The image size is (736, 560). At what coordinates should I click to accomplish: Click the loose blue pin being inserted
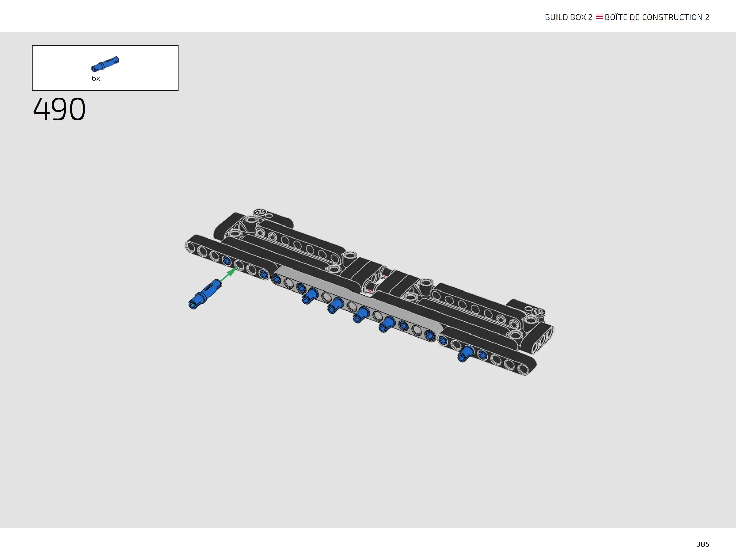pyautogui.click(x=205, y=294)
